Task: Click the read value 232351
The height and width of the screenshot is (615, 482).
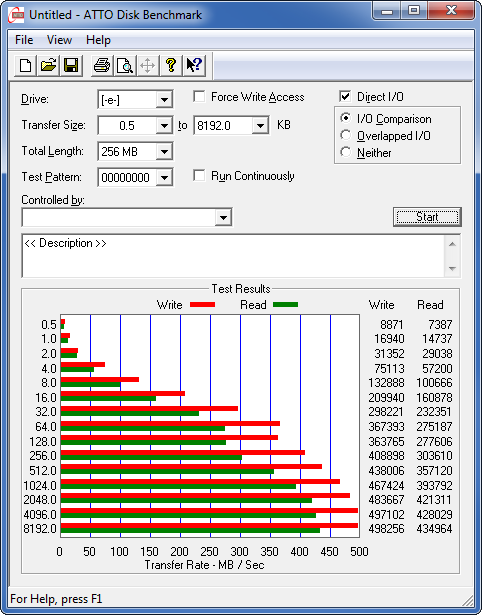Action: [434, 412]
